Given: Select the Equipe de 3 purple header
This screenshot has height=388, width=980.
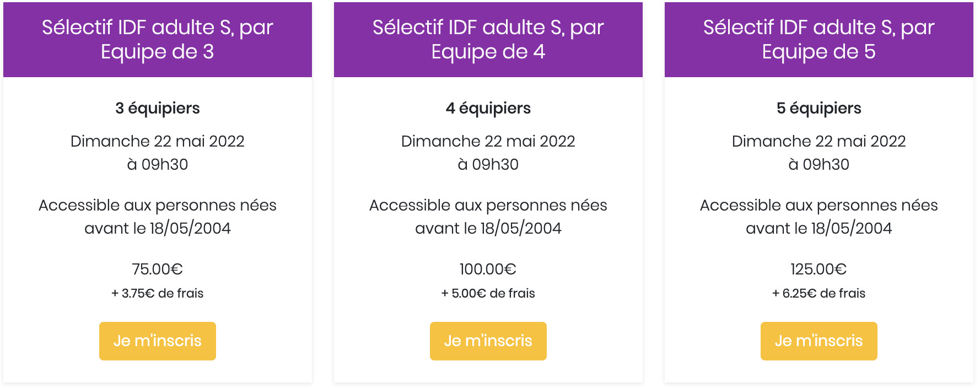Looking at the screenshot, I should point(157,39).
